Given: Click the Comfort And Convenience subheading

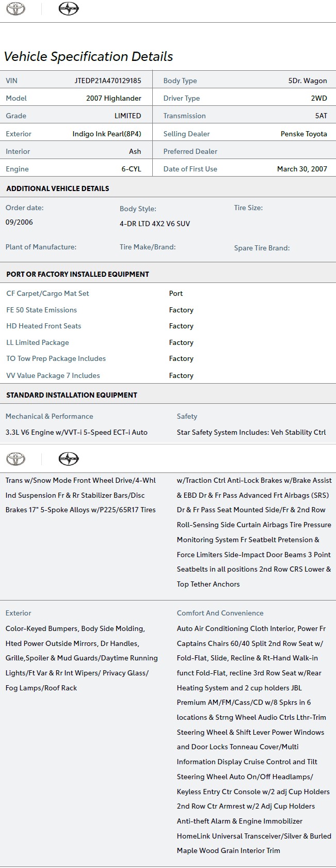Looking at the screenshot, I should 220,613.
